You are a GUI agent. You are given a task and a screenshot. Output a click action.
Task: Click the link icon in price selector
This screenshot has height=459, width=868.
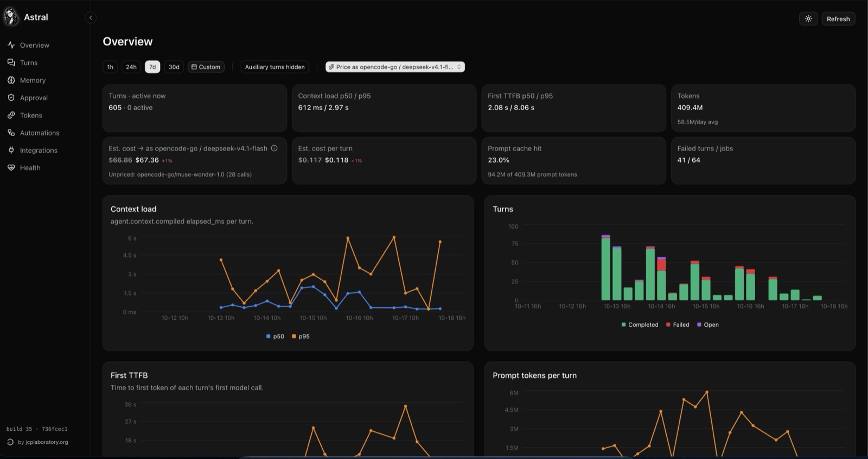[331, 67]
